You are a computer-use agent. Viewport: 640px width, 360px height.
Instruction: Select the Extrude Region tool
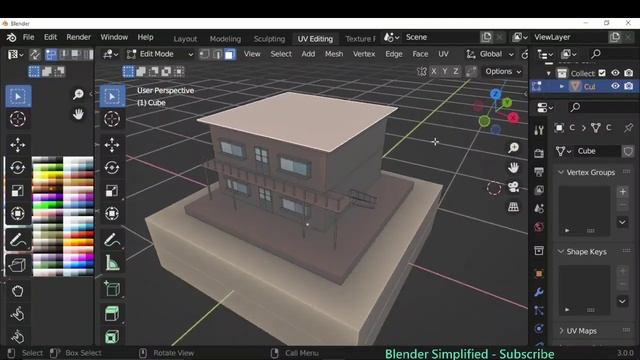pyautogui.click(x=112, y=314)
